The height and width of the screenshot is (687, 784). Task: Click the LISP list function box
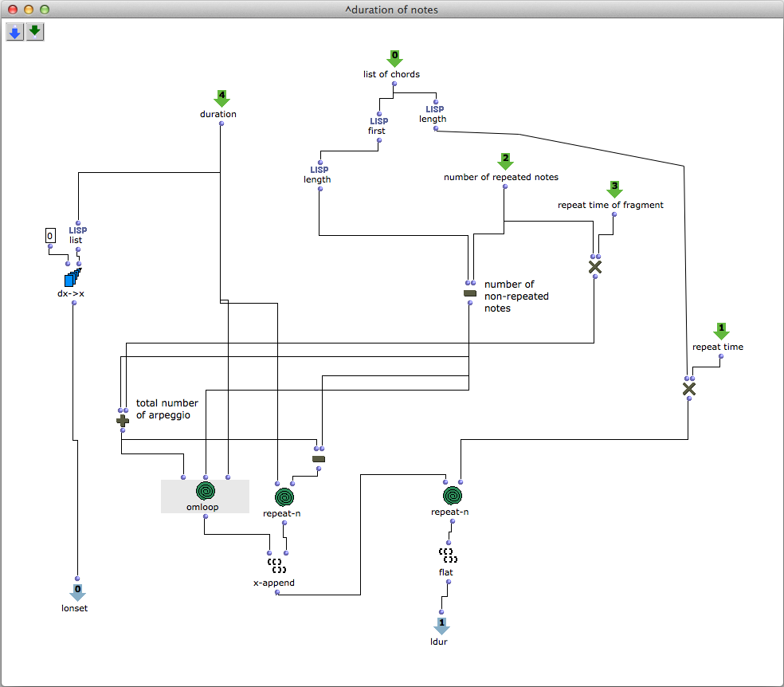(x=77, y=234)
